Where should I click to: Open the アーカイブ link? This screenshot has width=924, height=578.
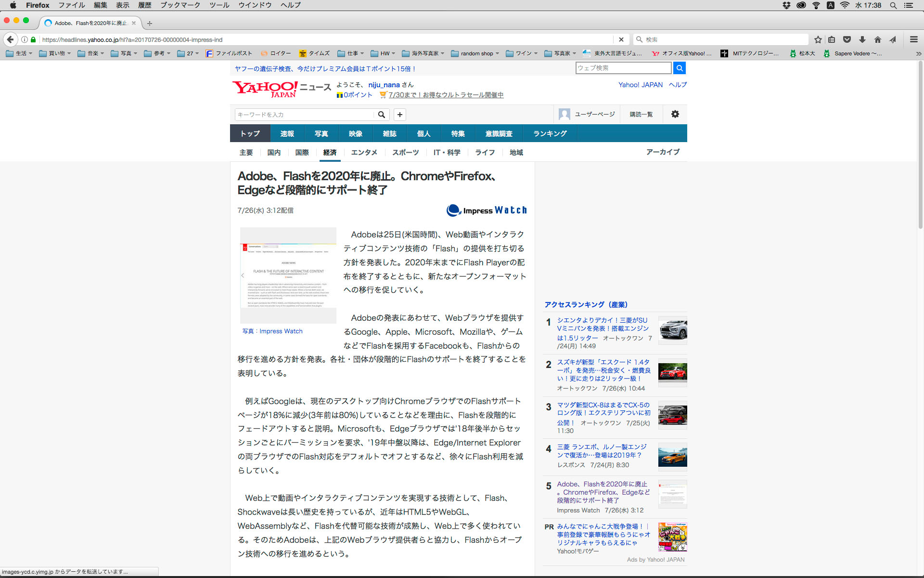tap(663, 152)
